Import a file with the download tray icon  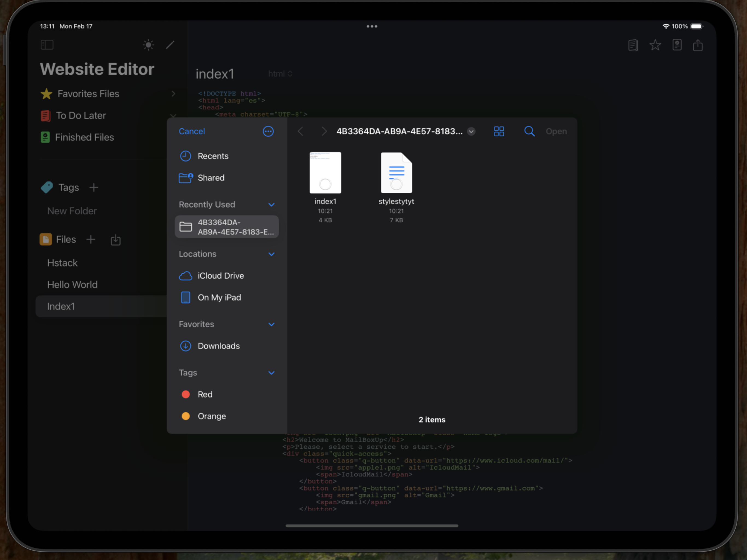coord(115,240)
